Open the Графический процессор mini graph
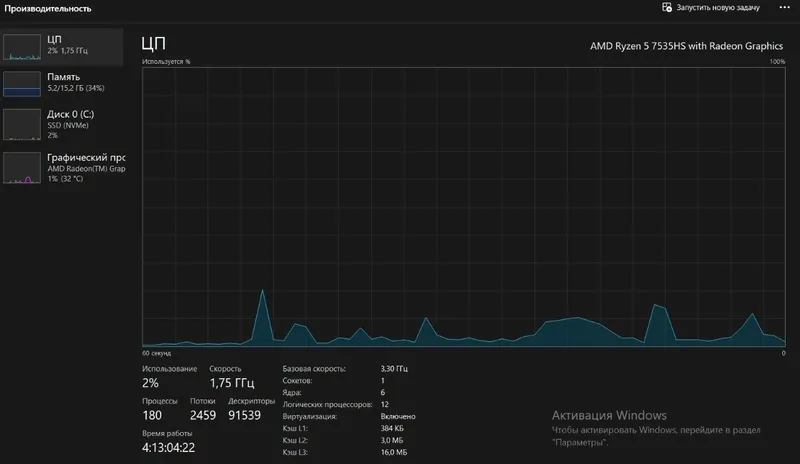The width and height of the screenshot is (800, 464). tap(22, 167)
